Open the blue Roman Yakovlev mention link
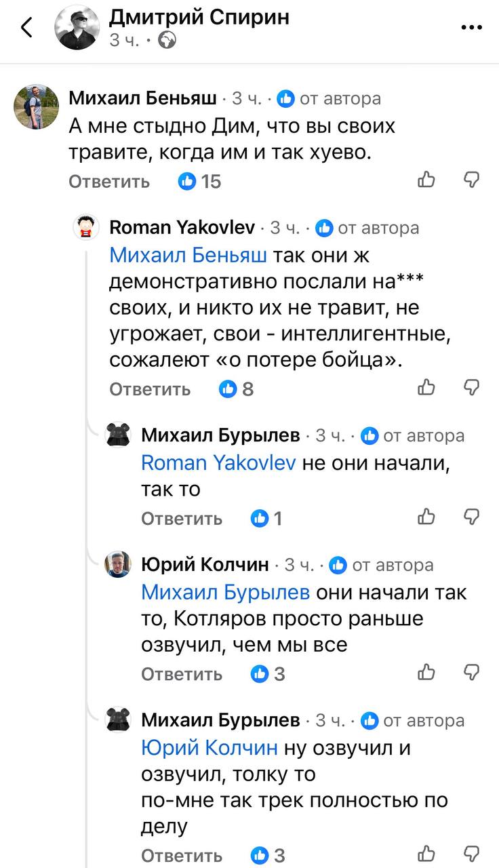This screenshot has height=868, width=499. point(218,462)
